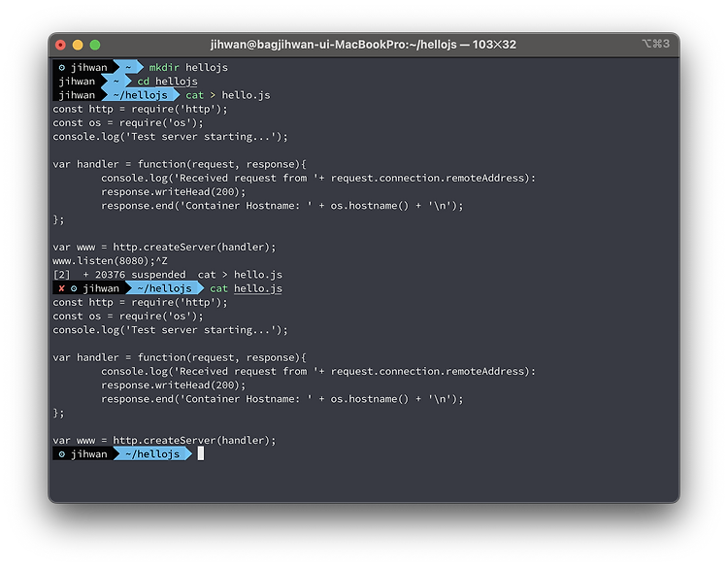Click first "const http = require('http');" under 'cat > hello.js'
This screenshot has width=728, height=567.
(x=140, y=109)
